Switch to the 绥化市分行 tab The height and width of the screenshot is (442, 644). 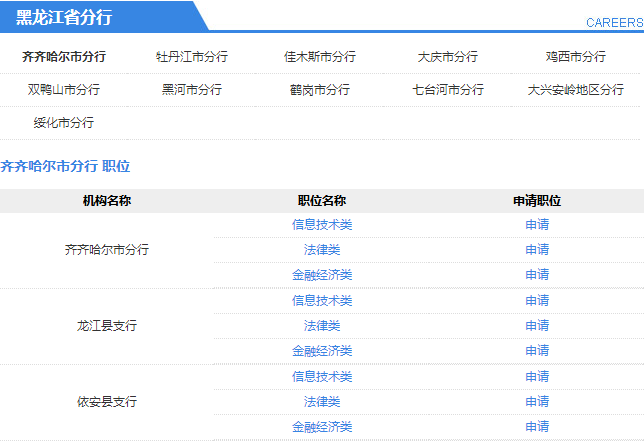[64, 123]
